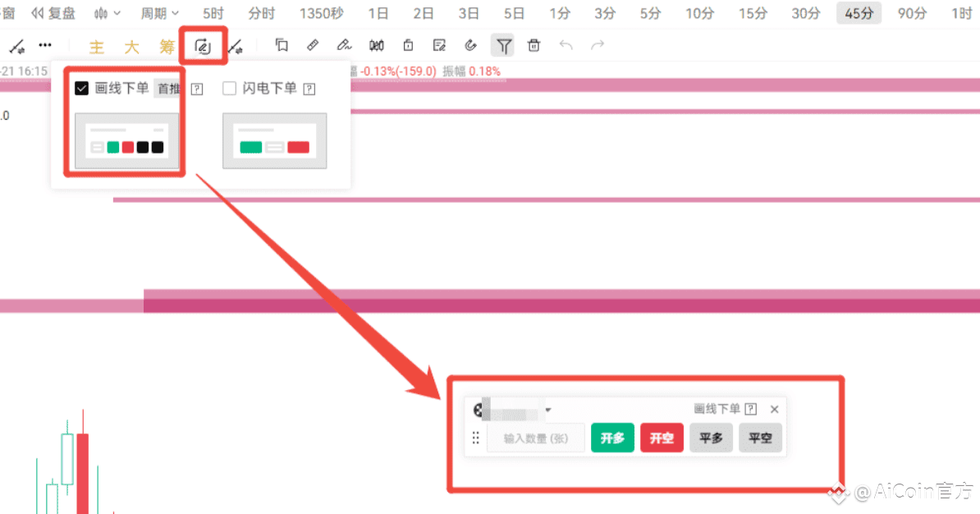Viewport: 980px width, 514px height.
Task: Click the trash can delete drawings icon
Action: pyautogui.click(x=534, y=45)
